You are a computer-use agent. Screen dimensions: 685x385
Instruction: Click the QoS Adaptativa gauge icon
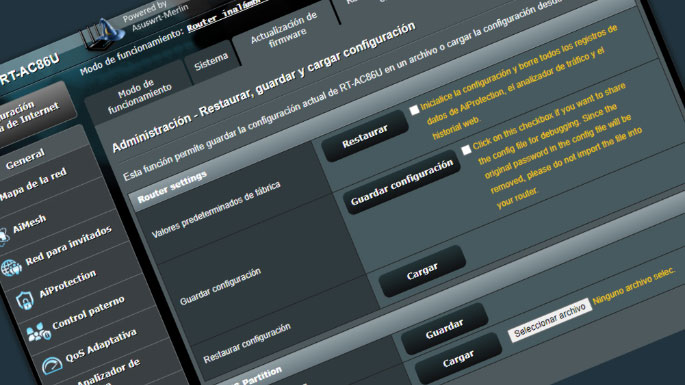tap(52, 365)
